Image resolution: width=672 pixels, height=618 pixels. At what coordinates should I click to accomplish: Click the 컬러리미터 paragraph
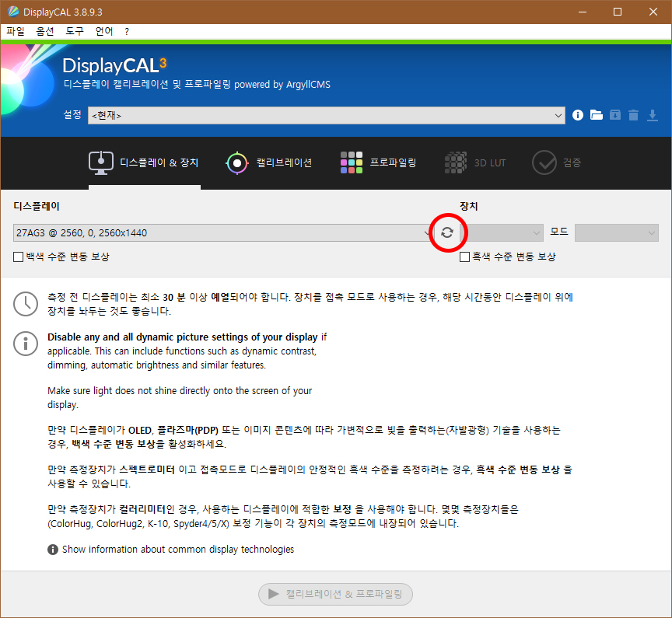click(283, 516)
